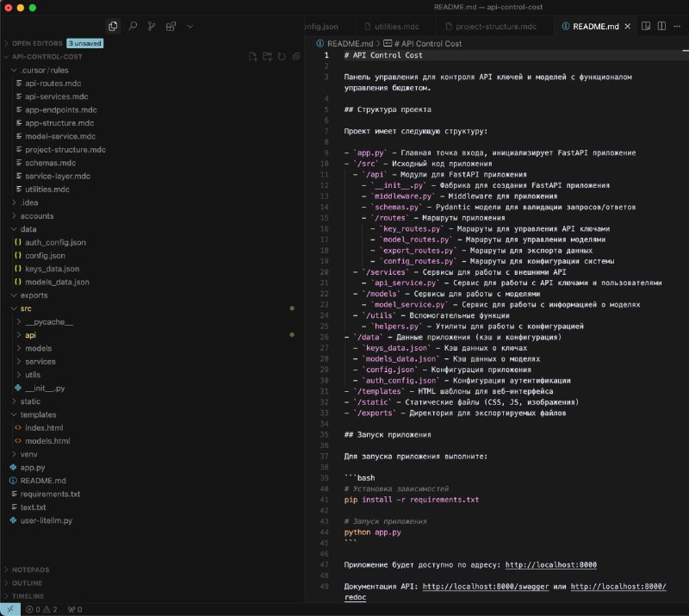Expand the static folder
Image resolution: width=689 pixels, height=616 pixels.
[x=30, y=401]
